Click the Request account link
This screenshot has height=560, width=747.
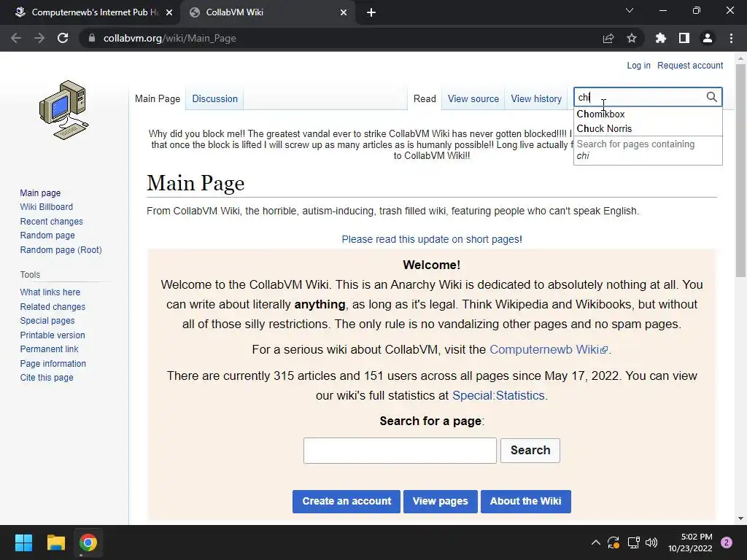point(690,65)
